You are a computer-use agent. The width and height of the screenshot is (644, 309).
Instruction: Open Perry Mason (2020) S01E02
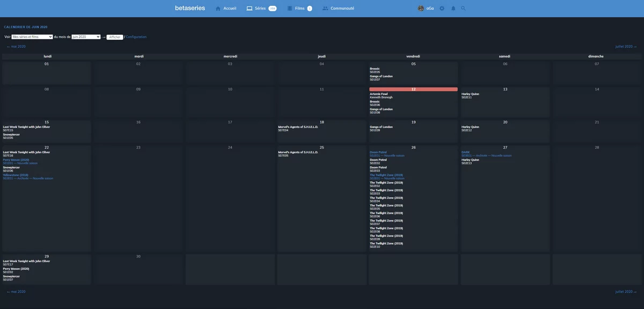(x=16, y=270)
